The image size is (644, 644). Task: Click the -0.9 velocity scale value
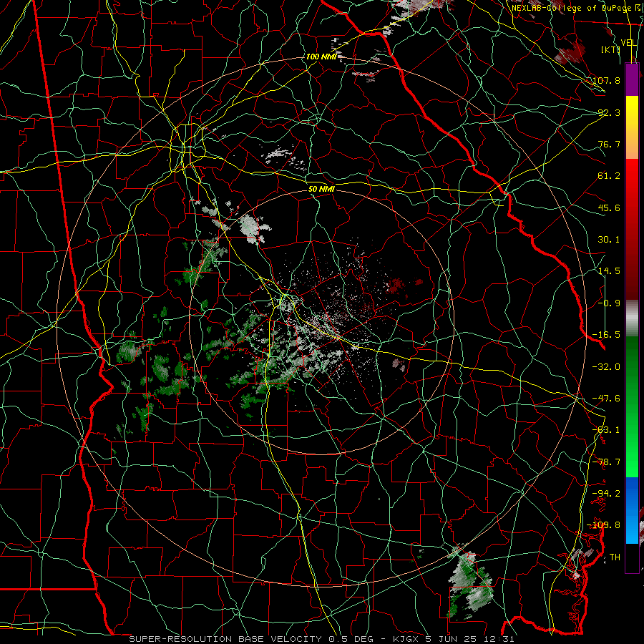[609, 303]
